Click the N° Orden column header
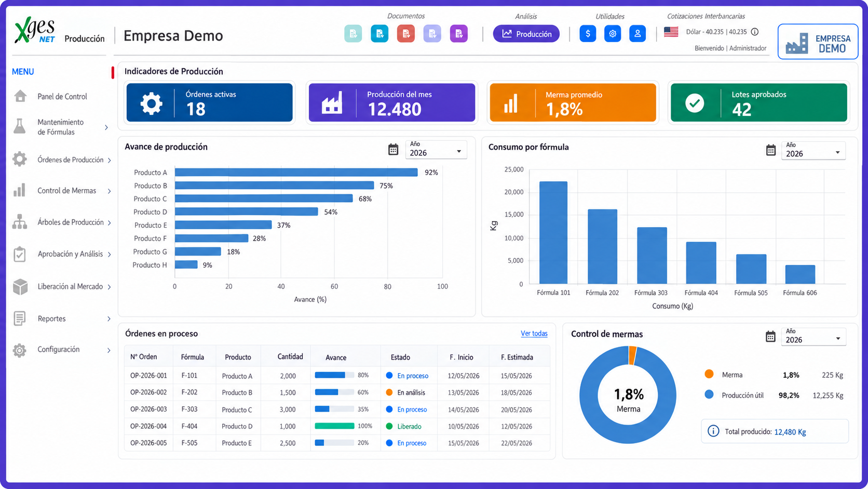Viewport: 868px width, 489px height. pos(143,356)
